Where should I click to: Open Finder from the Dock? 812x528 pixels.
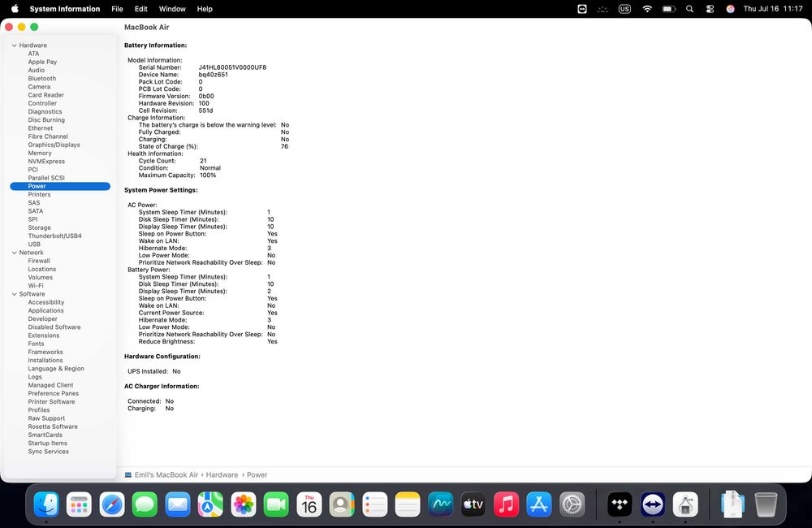(46, 504)
